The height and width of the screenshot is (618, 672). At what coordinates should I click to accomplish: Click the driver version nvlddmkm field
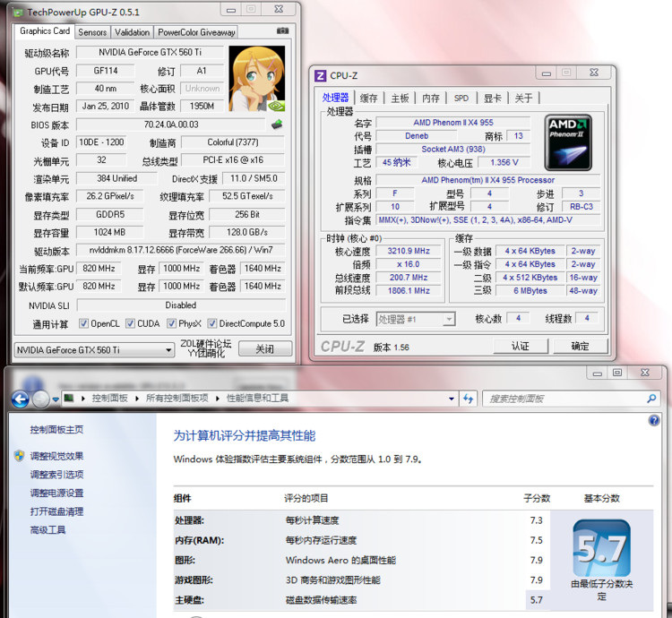180,250
